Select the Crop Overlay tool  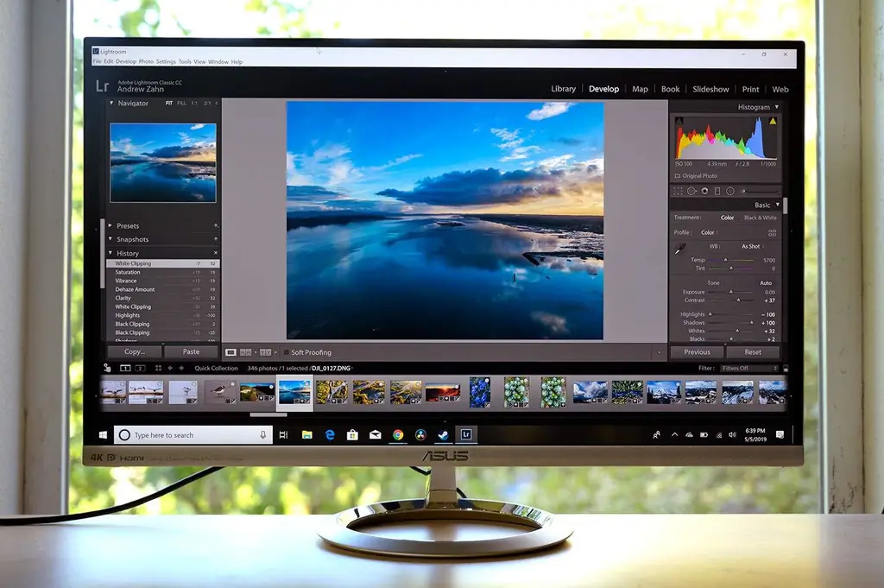click(679, 191)
